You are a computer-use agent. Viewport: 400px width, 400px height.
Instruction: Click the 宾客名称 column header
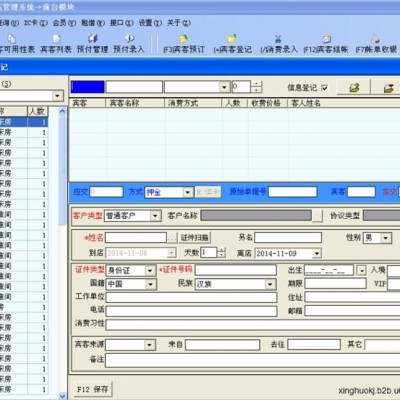pyautogui.click(x=135, y=103)
